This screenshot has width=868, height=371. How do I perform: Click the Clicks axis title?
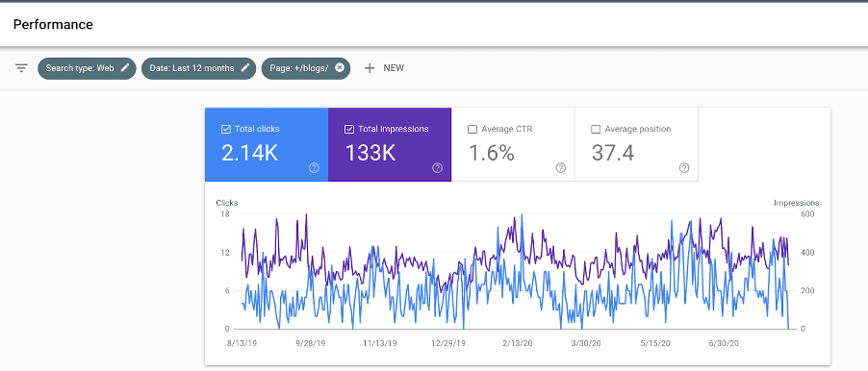coord(227,203)
